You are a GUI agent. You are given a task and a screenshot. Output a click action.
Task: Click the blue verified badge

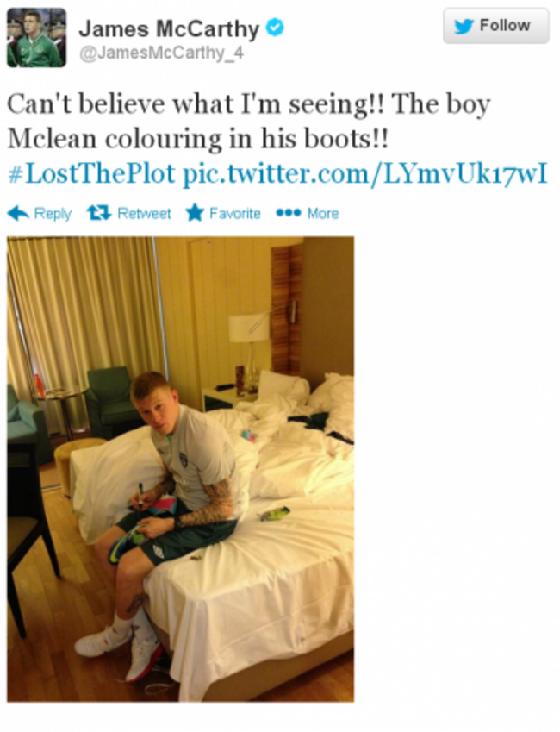pyautogui.click(x=275, y=27)
